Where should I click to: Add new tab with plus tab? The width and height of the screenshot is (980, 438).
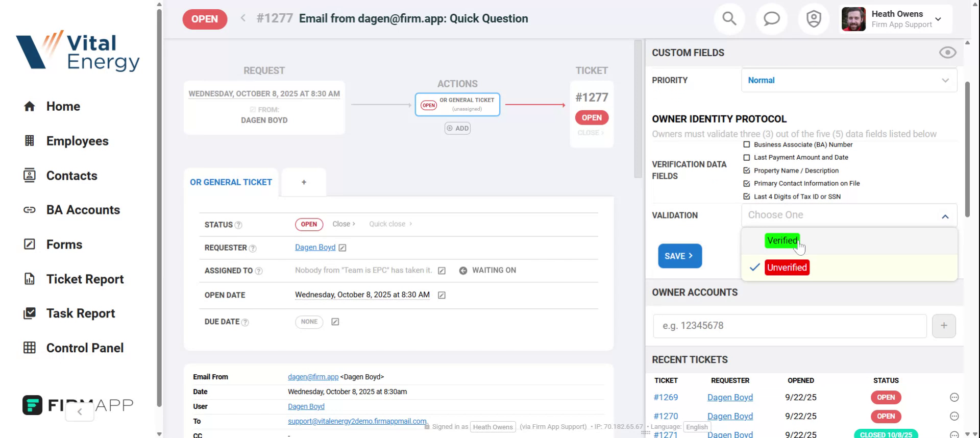click(x=304, y=182)
